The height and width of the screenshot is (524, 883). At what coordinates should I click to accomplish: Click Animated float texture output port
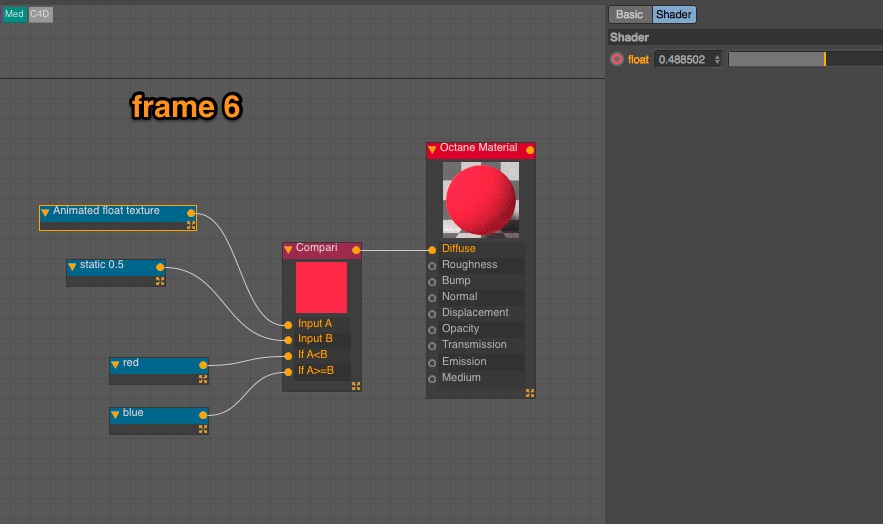tap(191, 213)
